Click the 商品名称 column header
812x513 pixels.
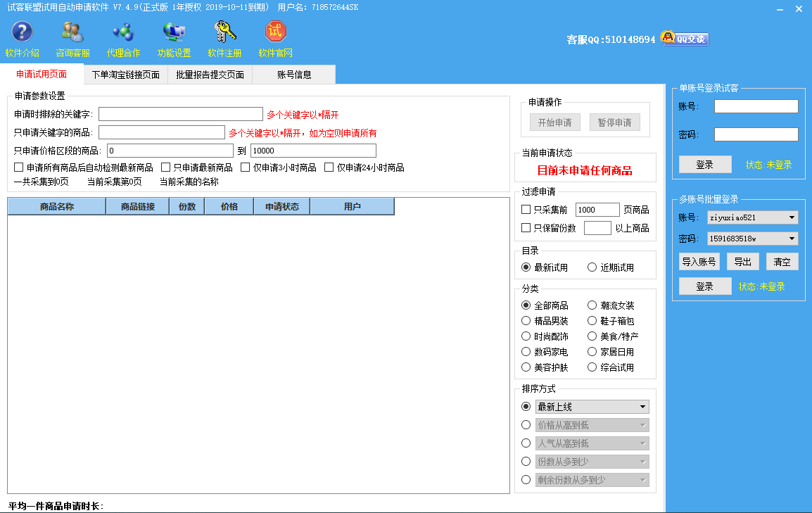(x=56, y=207)
